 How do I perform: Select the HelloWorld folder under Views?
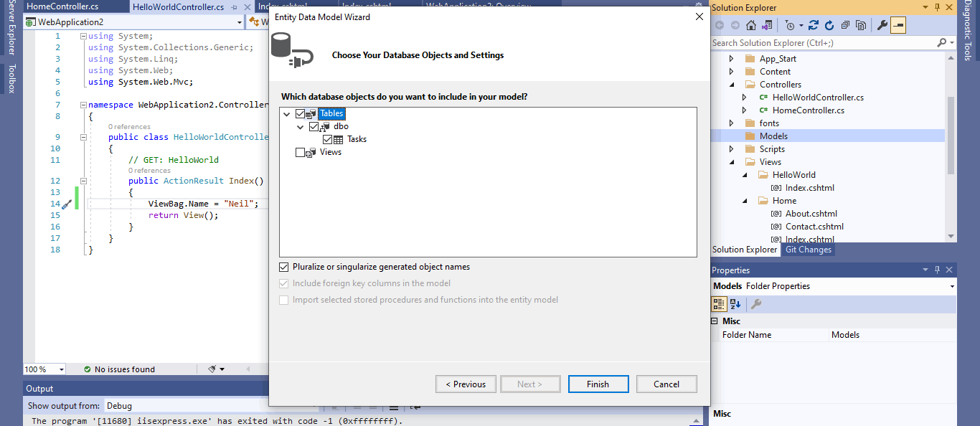click(794, 175)
